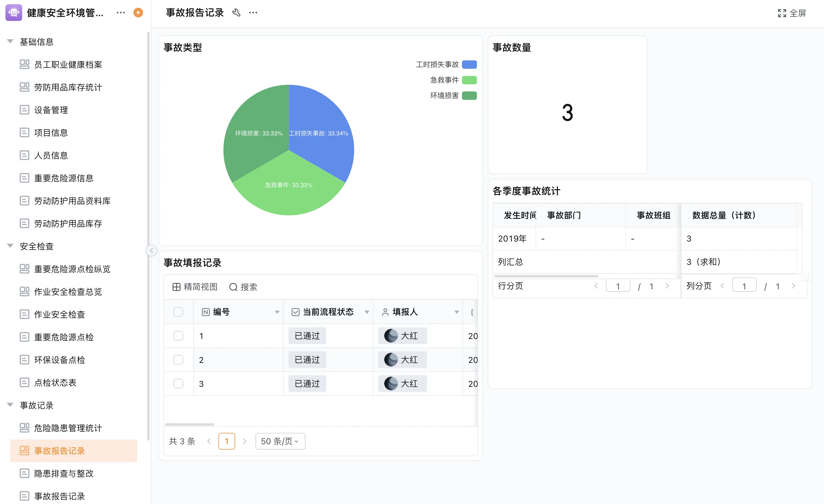Go to next row page in 行分页
The image size is (824, 504).
click(667, 286)
